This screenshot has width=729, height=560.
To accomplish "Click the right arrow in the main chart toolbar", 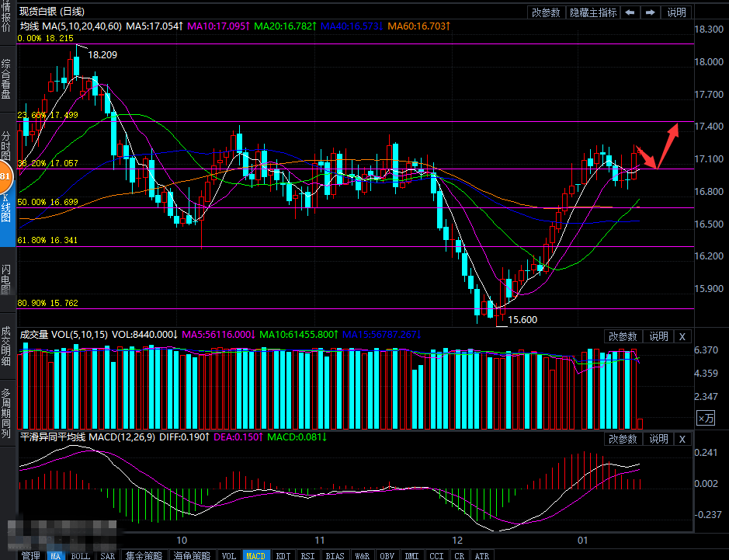I will [650, 12].
